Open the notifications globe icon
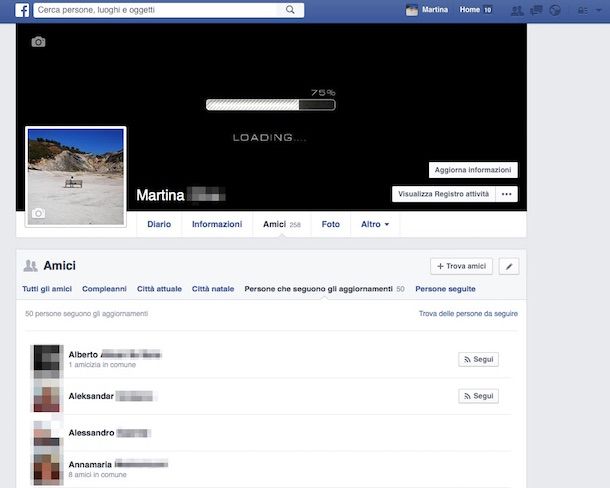This screenshot has height=488, width=610. pyautogui.click(x=555, y=10)
